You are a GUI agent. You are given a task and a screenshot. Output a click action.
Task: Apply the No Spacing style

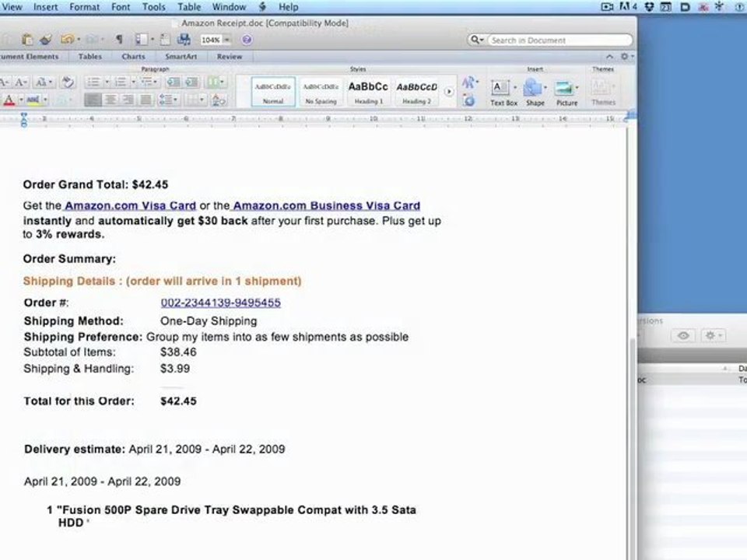click(x=321, y=92)
